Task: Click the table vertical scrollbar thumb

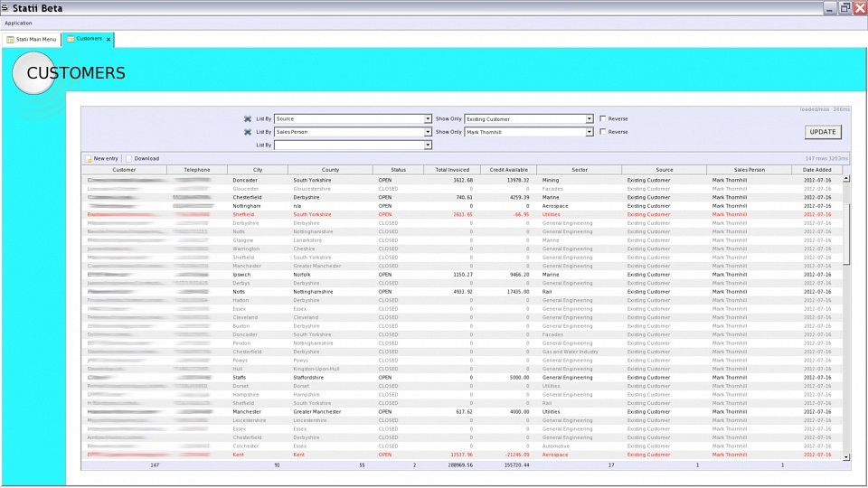Action: (846, 234)
